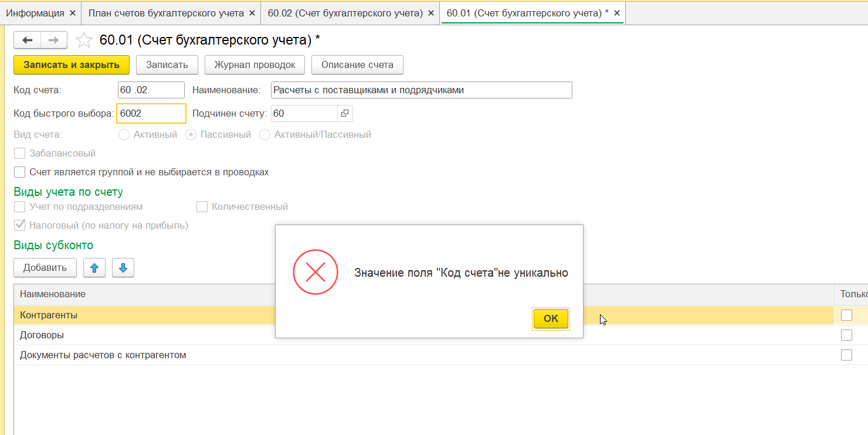Add account 60.01 to favorites star
This screenshot has width=868, height=435.
tap(84, 40)
